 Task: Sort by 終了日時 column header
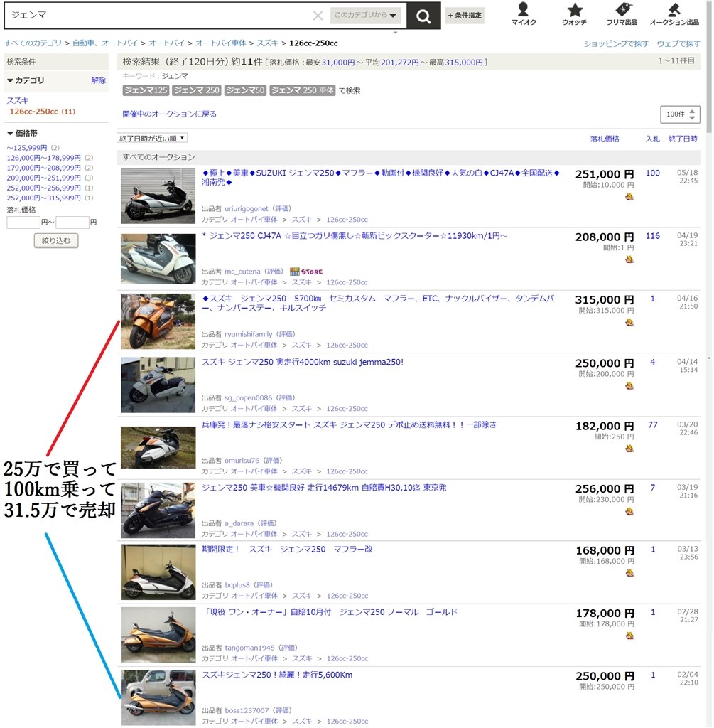(683, 139)
